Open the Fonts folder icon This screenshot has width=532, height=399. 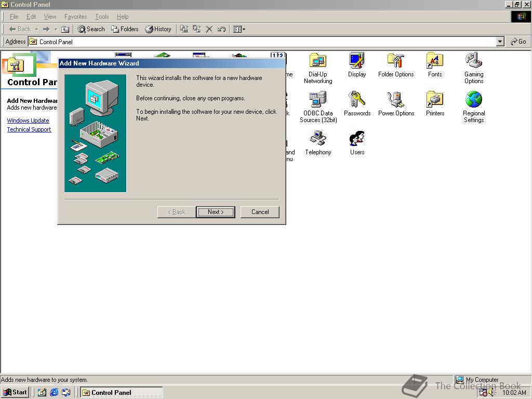click(x=435, y=65)
